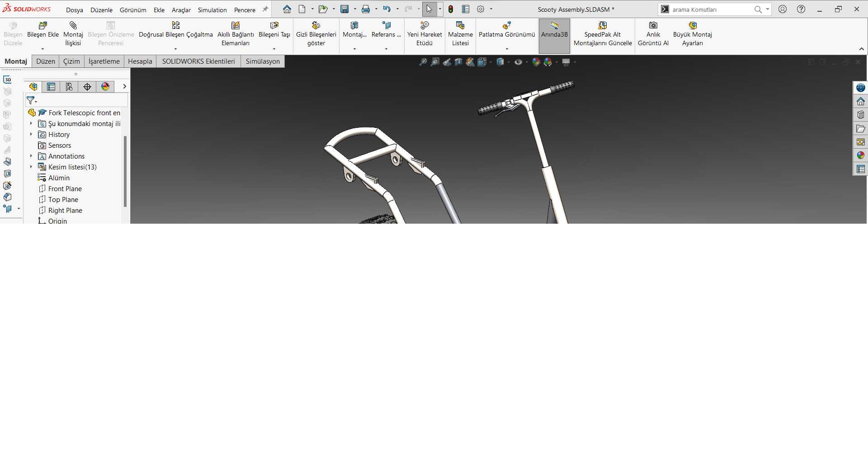Open the Referans dropdown arrow
Viewport: 868px width, 460px height.
(x=386, y=49)
